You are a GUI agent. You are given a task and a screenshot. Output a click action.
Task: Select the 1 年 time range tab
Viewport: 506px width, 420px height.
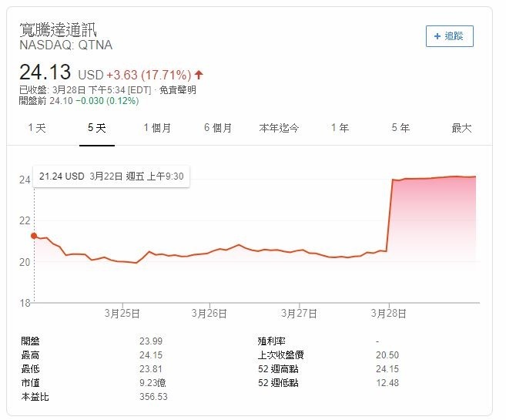pyautogui.click(x=340, y=128)
